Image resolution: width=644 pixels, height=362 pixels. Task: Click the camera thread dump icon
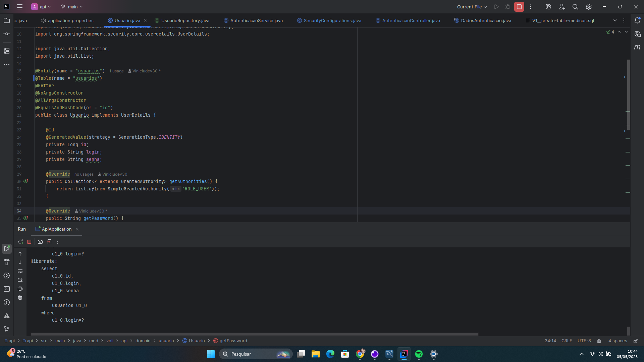pos(40,242)
